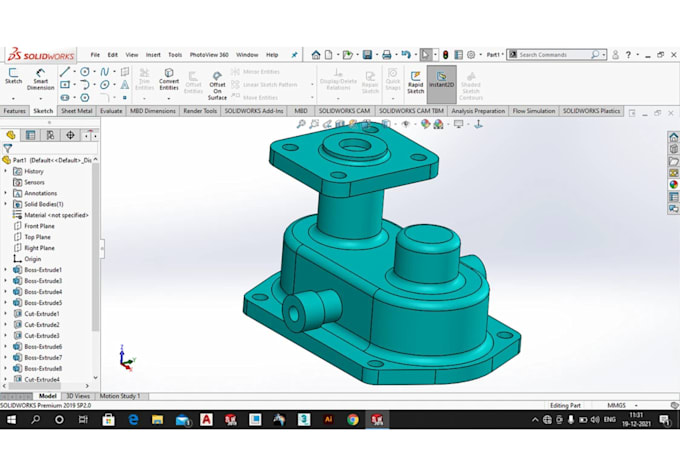The width and height of the screenshot is (680, 468).
Task: Open the dropdown arrow under the Sketch button
Action: point(13,98)
